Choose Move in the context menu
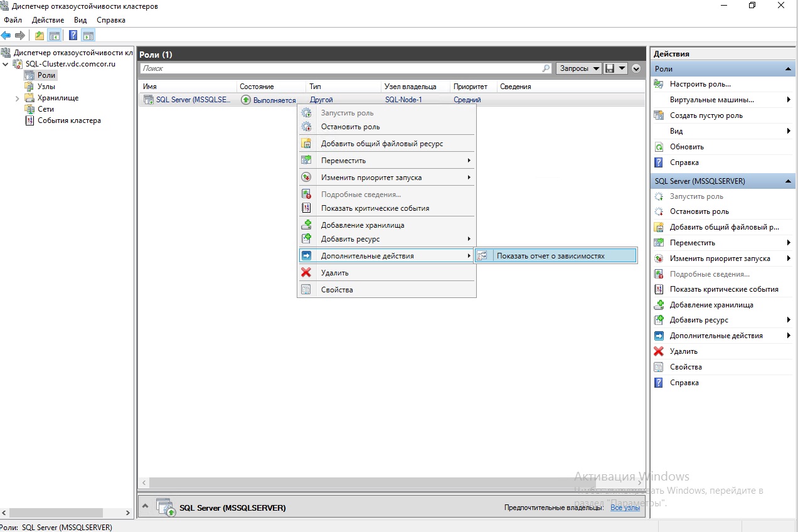 tap(386, 161)
